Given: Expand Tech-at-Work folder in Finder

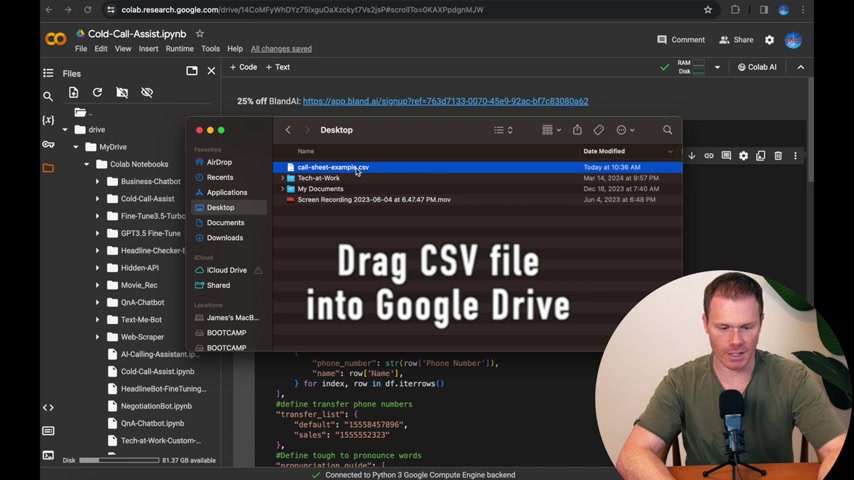Looking at the screenshot, I should [282, 178].
